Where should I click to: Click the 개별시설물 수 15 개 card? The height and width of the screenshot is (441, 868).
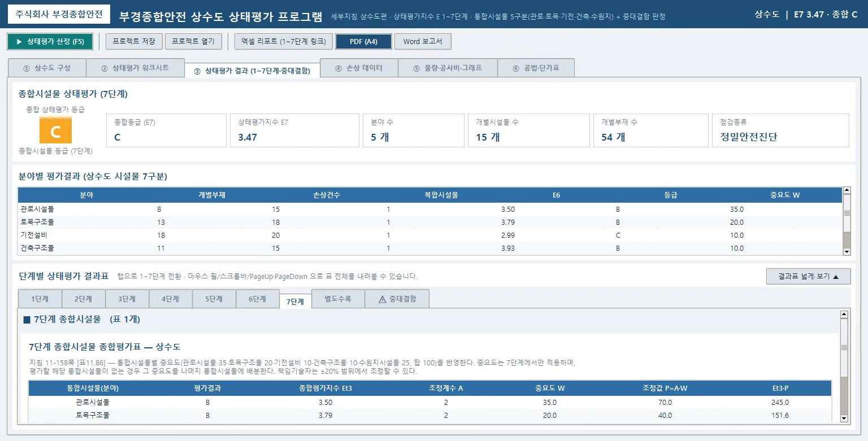(528, 130)
